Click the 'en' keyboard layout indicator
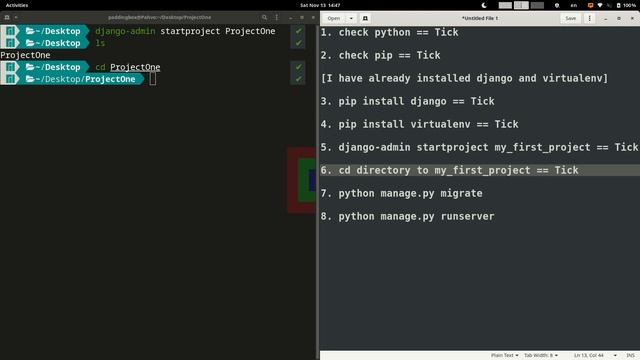Screen dimensions: 640x360 pos(573,5)
